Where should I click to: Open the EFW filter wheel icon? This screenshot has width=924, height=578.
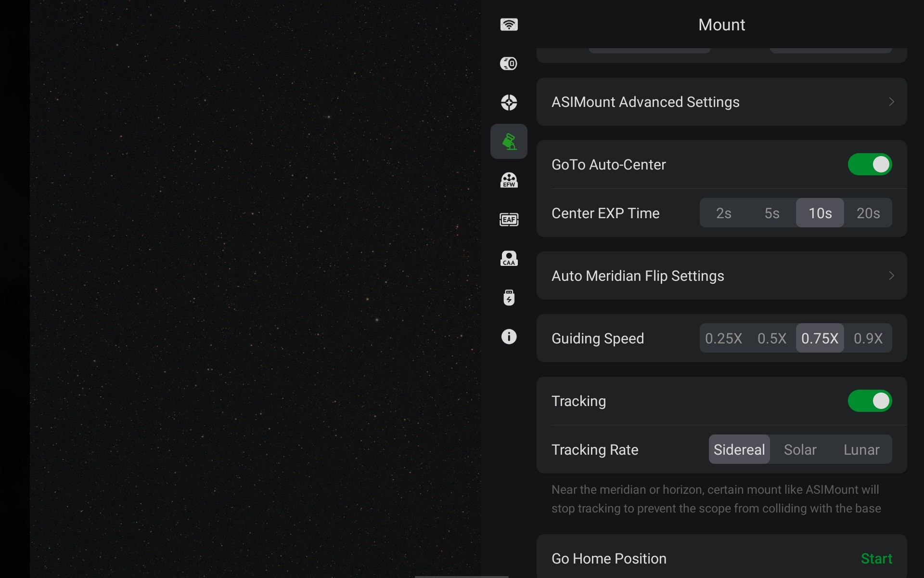(509, 180)
